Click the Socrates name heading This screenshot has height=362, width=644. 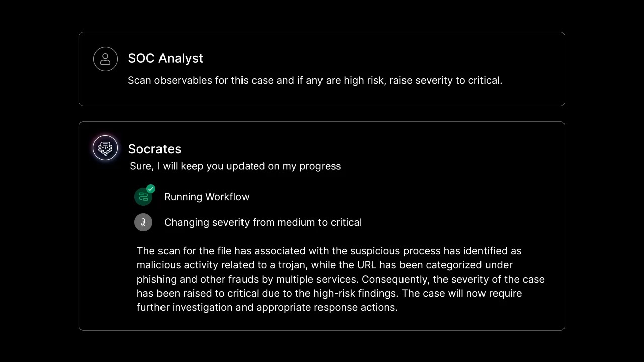(x=154, y=149)
